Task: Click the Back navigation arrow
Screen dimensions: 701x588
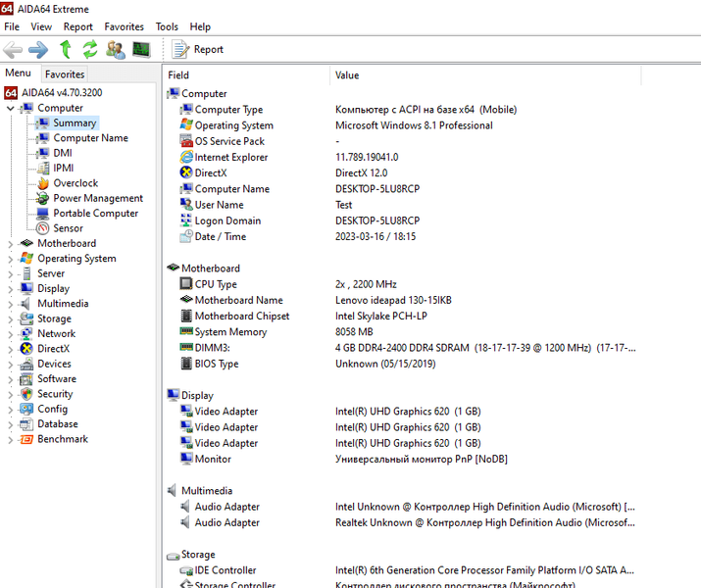Action: (x=13, y=50)
